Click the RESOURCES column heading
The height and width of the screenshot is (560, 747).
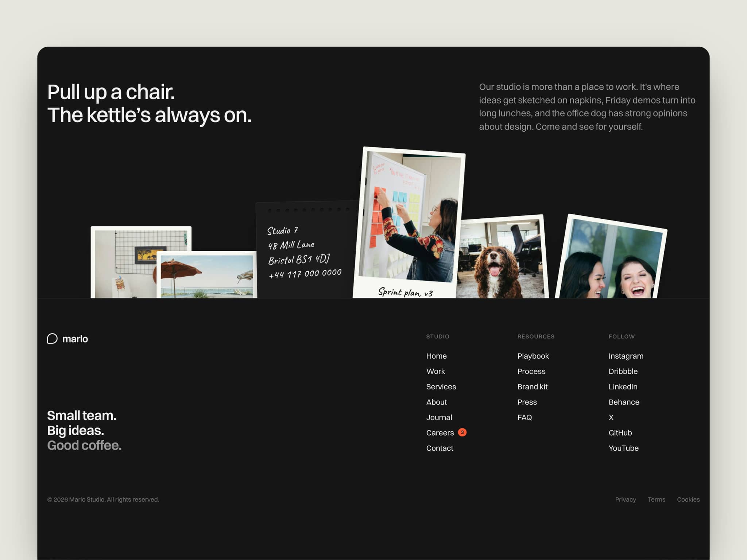536,337
